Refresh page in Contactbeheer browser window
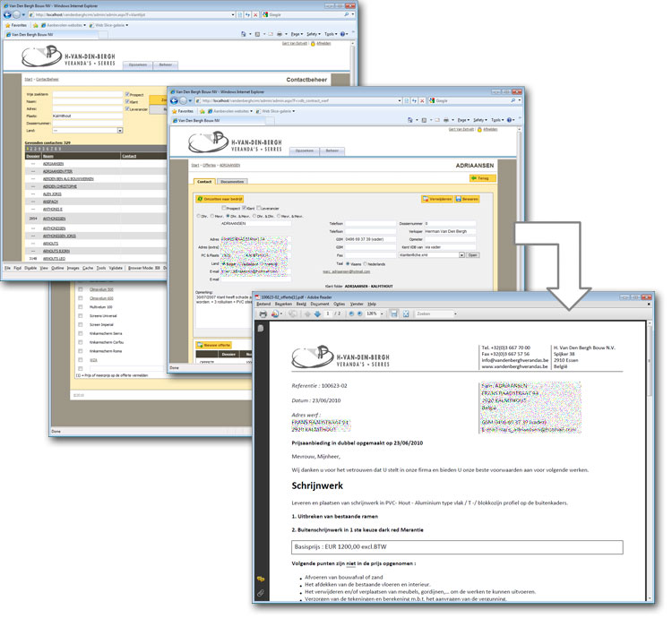The height and width of the screenshot is (627, 672). click(247, 15)
